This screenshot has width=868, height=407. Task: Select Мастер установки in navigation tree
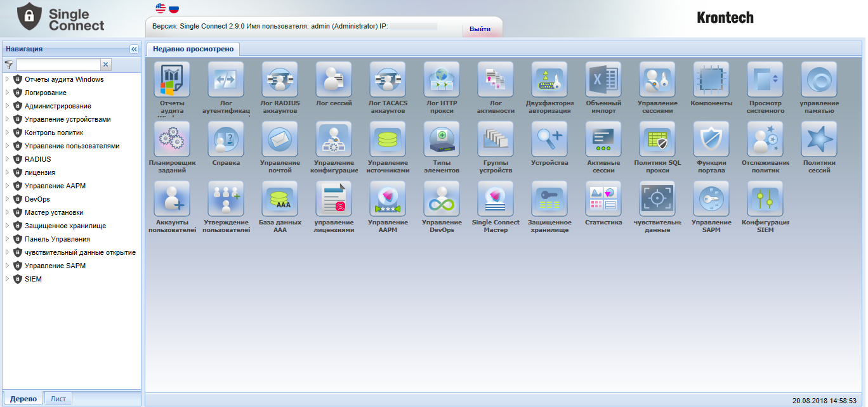coord(54,212)
